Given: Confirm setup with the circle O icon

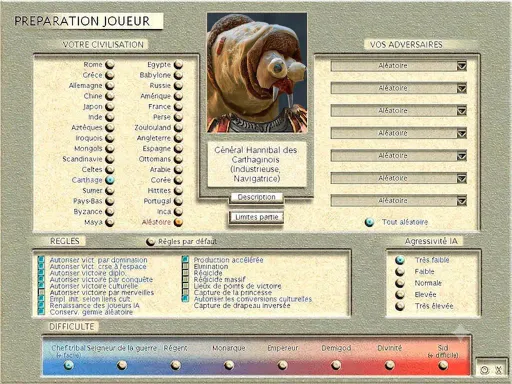Looking at the screenshot, I should point(484,370).
